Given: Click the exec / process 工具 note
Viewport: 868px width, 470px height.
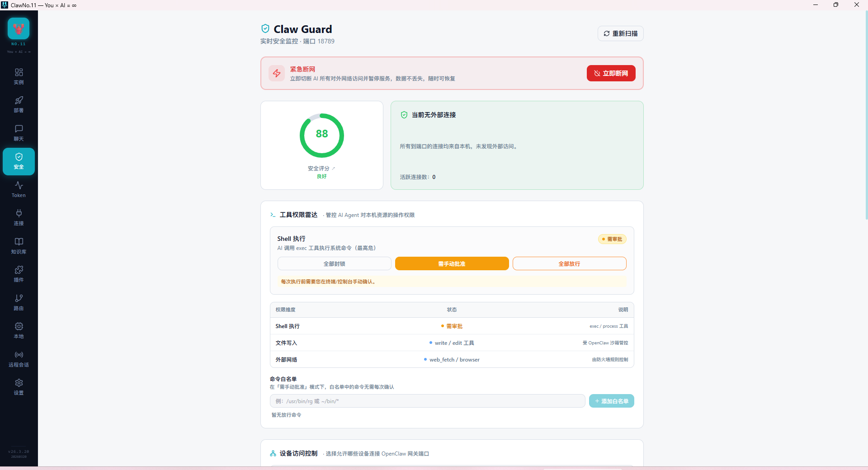Looking at the screenshot, I should (609, 326).
